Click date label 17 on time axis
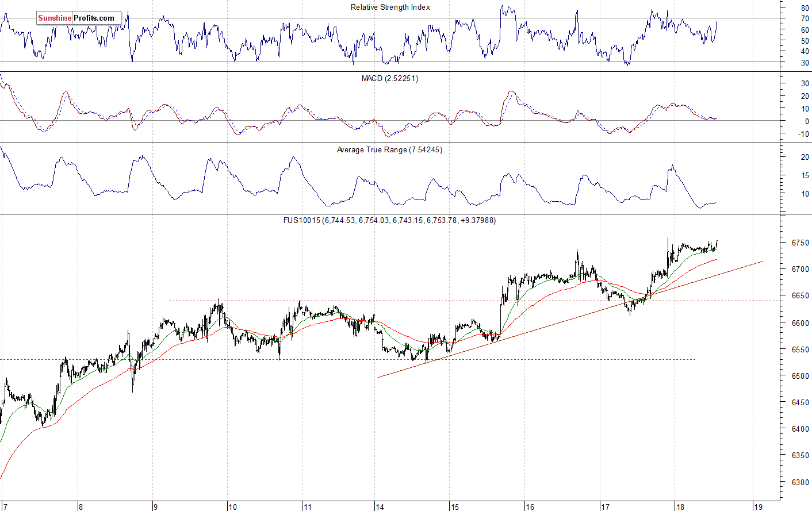The width and height of the screenshot is (812, 511). pos(605,506)
